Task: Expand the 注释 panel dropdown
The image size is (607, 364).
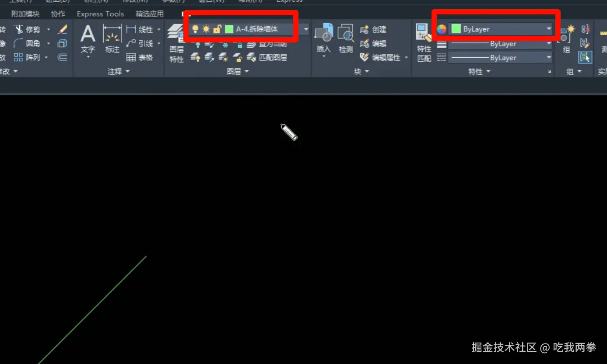Action: pos(127,71)
